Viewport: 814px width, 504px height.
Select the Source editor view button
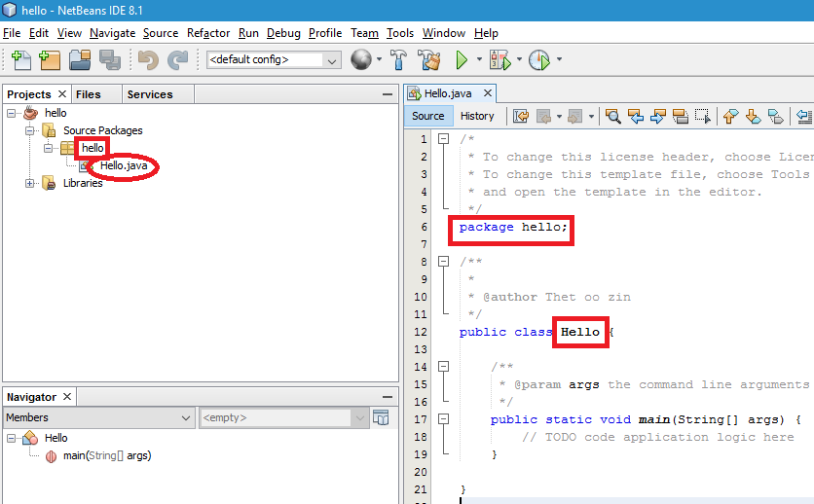click(427, 116)
